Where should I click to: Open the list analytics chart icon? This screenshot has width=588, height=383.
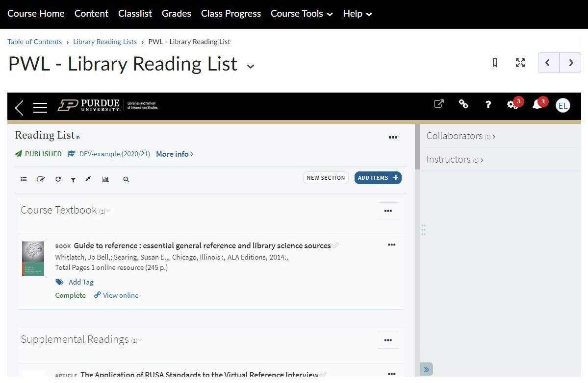pos(105,179)
